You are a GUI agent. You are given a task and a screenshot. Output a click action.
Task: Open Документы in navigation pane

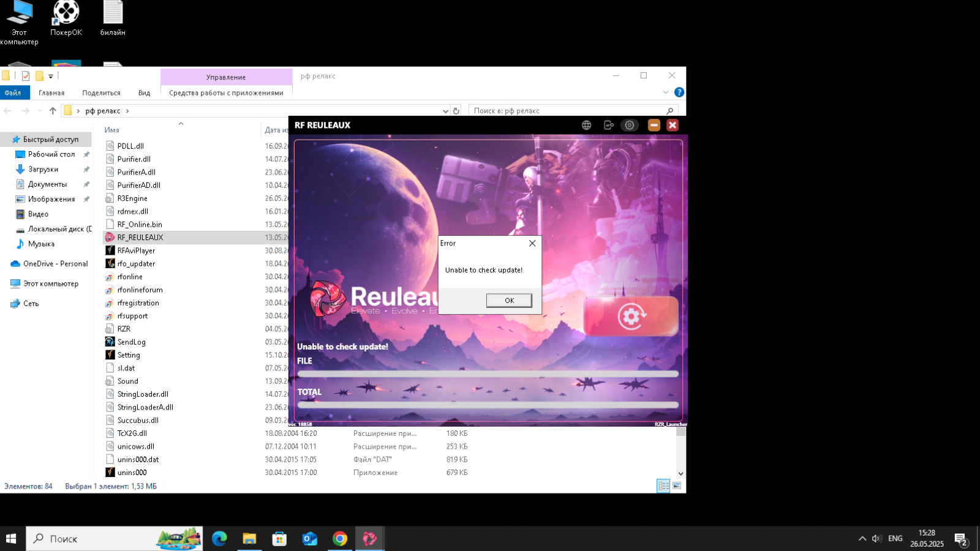(47, 184)
